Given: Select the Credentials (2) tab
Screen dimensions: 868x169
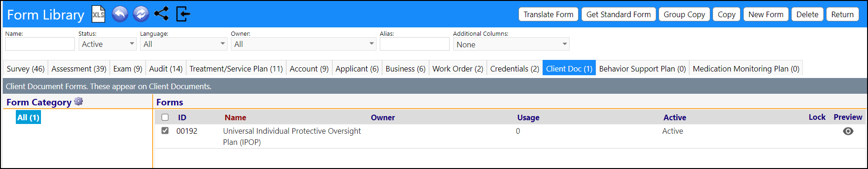Looking at the screenshot, I should 514,68.
